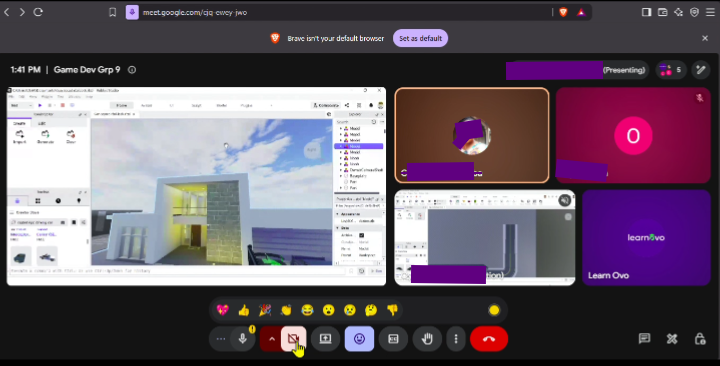720x366 pixels.
Task: Turn on the camera
Action: pyautogui.click(x=293, y=339)
